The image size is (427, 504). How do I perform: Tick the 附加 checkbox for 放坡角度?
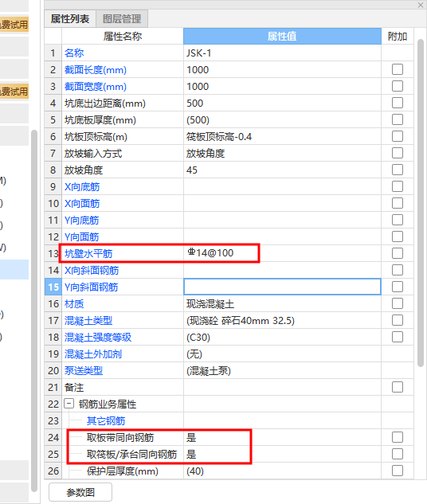tap(398, 170)
